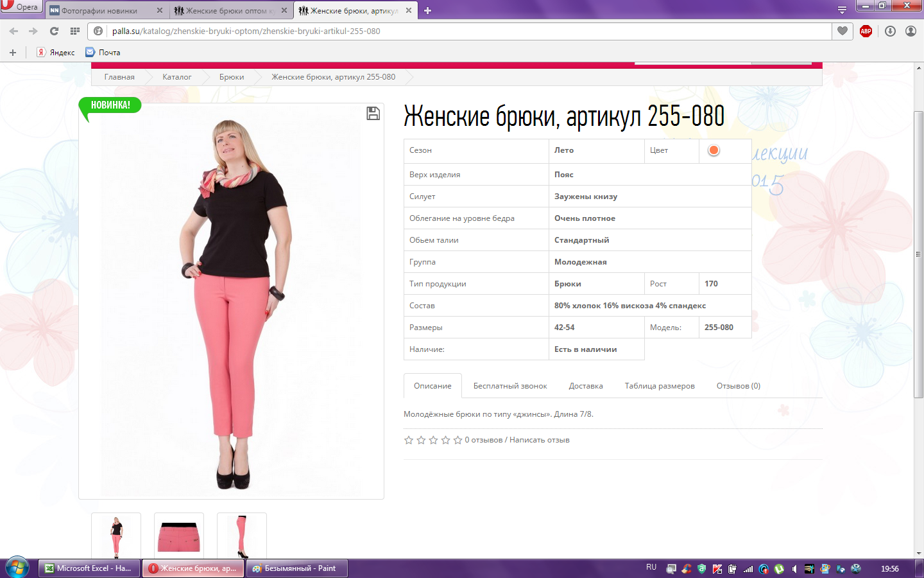The height and width of the screenshot is (578, 924).
Task: Open the Kaspersky tray icon
Action: tap(717, 569)
